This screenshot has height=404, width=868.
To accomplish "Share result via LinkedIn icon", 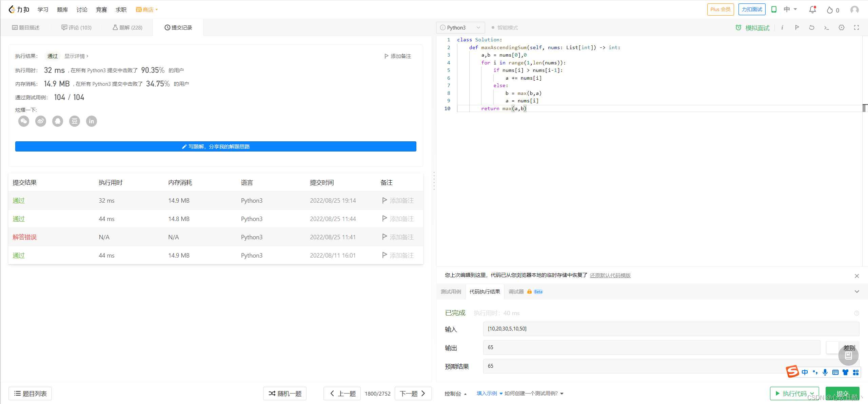I will click(x=92, y=121).
